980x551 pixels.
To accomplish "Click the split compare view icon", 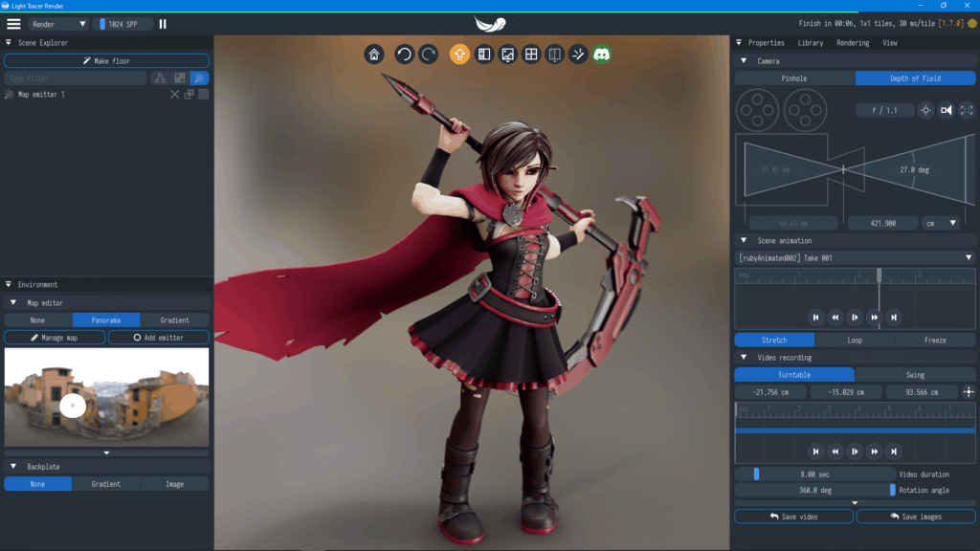I will coord(554,55).
